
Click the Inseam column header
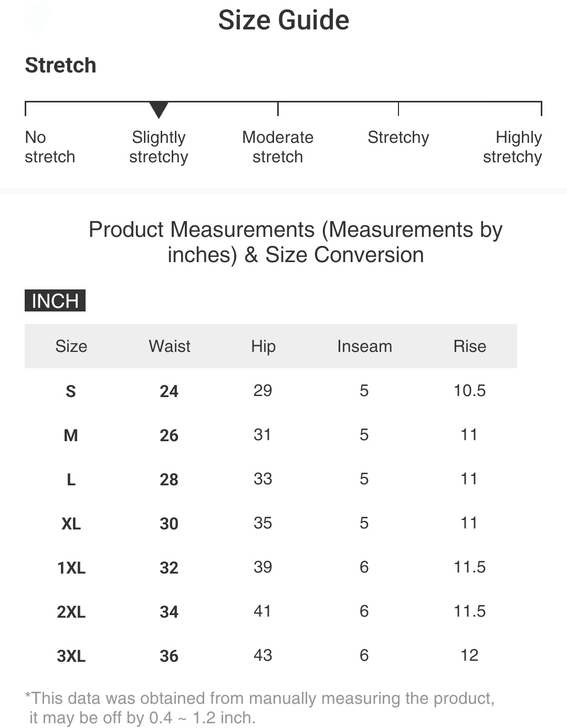tap(364, 346)
